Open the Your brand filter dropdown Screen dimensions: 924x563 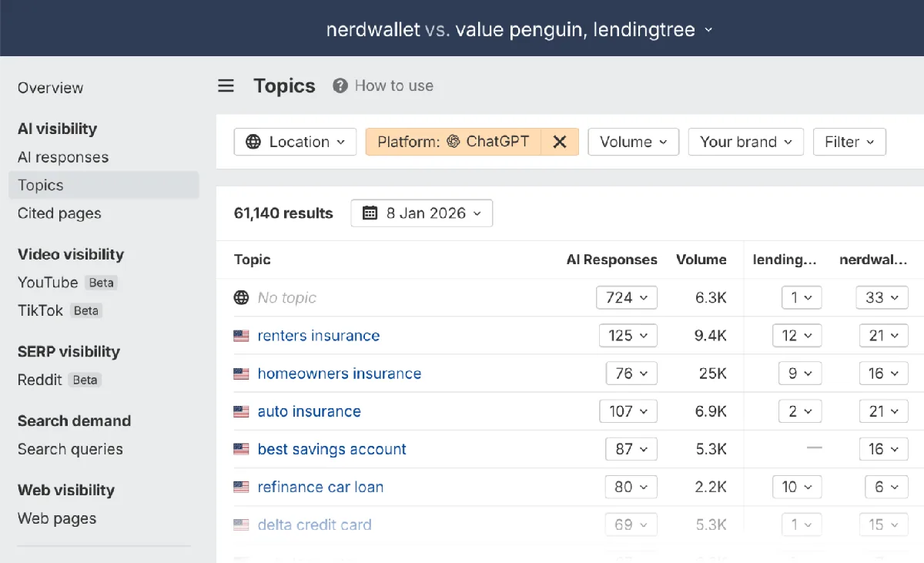(745, 142)
